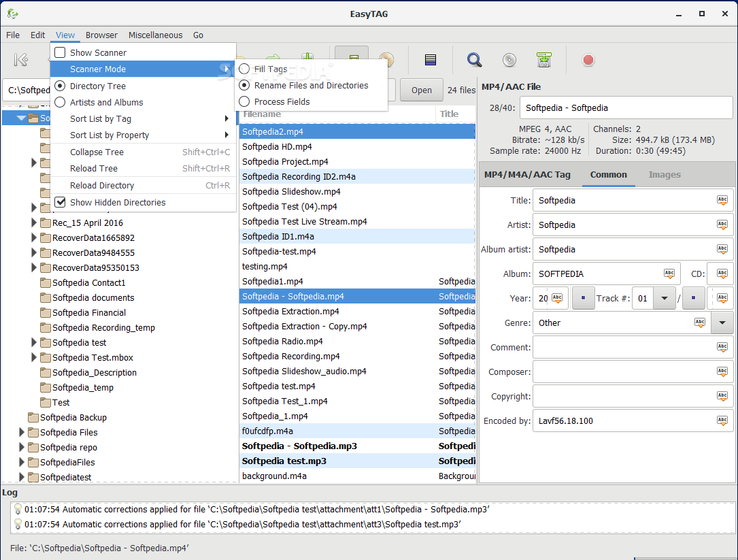Choose Fill Tags scanner mode

click(244, 69)
